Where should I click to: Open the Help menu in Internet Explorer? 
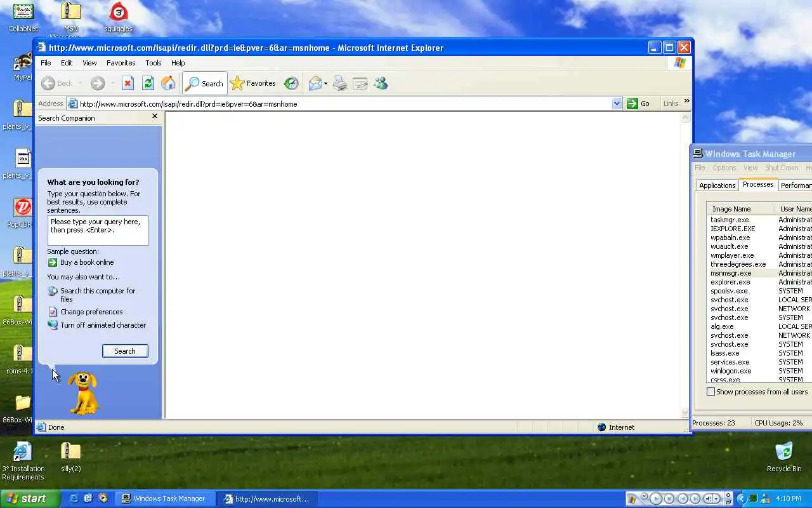tap(178, 63)
